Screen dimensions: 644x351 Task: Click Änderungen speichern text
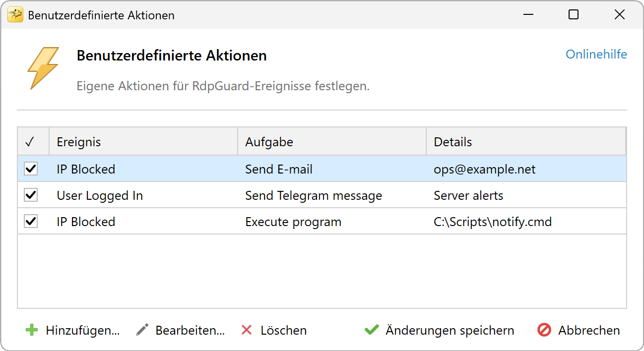tap(450, 331)
